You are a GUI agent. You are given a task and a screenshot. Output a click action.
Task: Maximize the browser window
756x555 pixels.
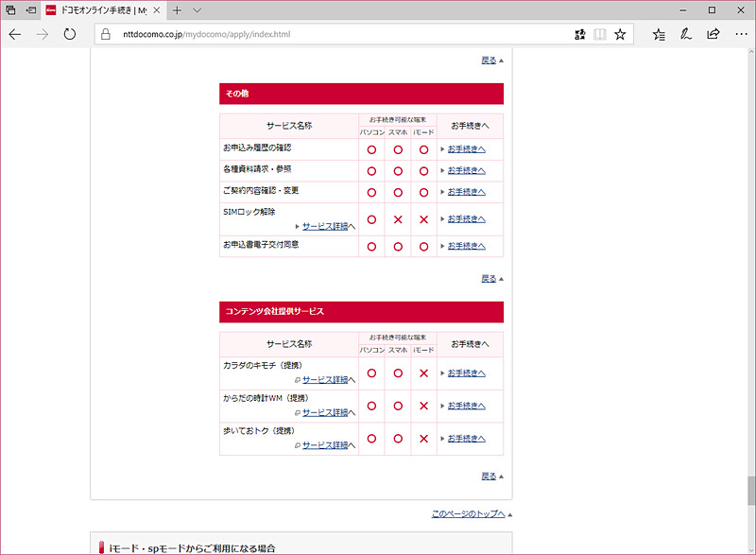point(713,10)
